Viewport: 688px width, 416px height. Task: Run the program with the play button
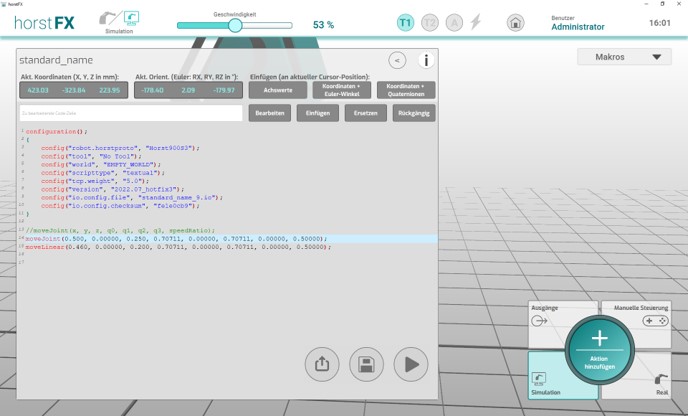(x=410, y=364)
